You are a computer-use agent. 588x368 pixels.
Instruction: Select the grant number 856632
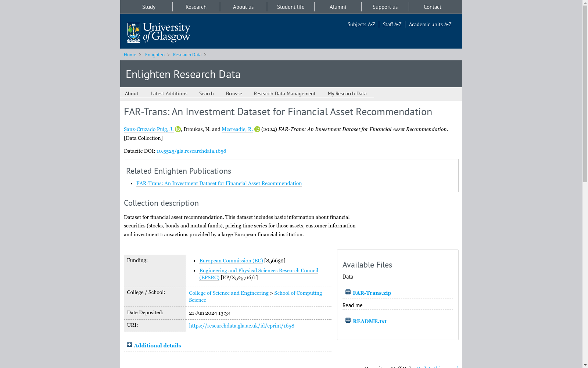click(275, 261)
